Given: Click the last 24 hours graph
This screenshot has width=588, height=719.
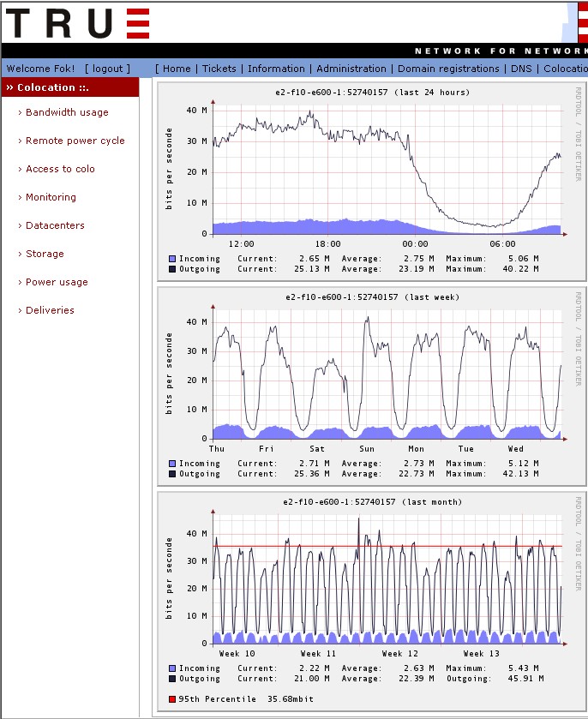Looking at the screenshot, I should point(372,181).
